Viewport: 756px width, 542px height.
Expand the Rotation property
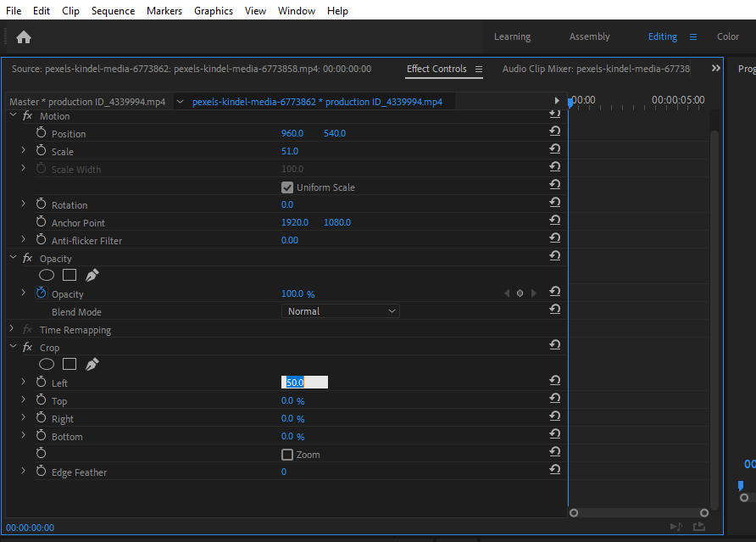click(x=24, y=204)
